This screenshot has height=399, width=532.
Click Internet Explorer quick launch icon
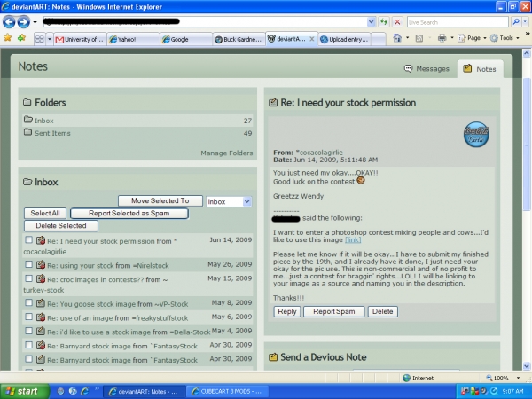(x=84, y=391)
